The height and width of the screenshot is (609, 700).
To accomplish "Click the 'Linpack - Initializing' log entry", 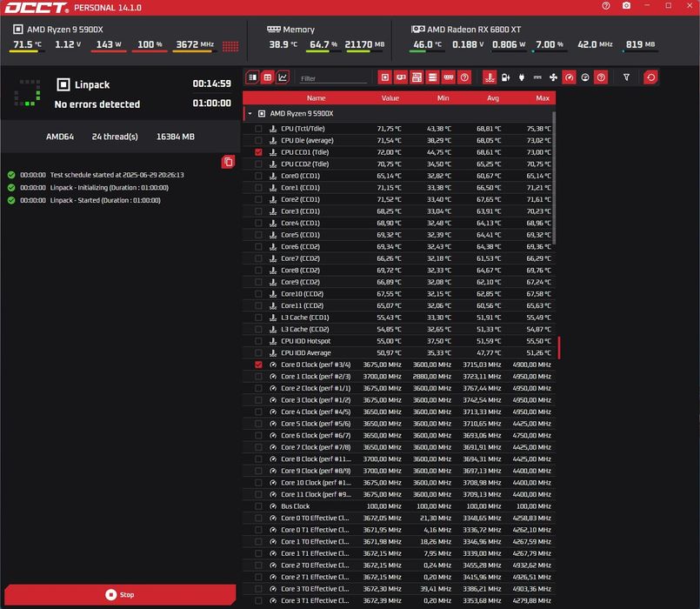I will tap(89, 188).
